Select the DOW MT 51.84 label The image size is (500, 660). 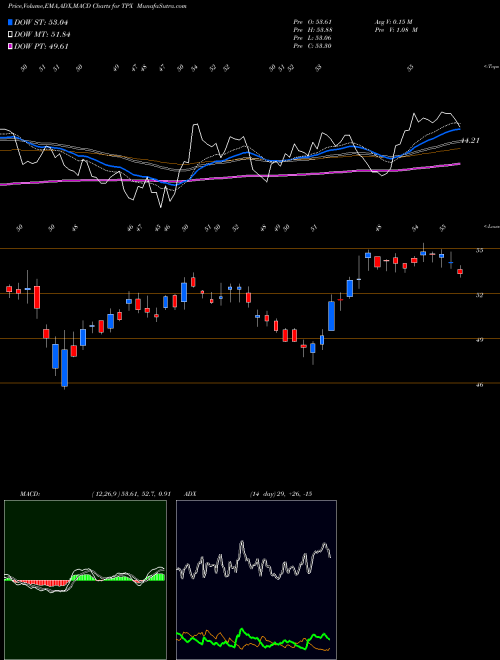click(42, 35)
